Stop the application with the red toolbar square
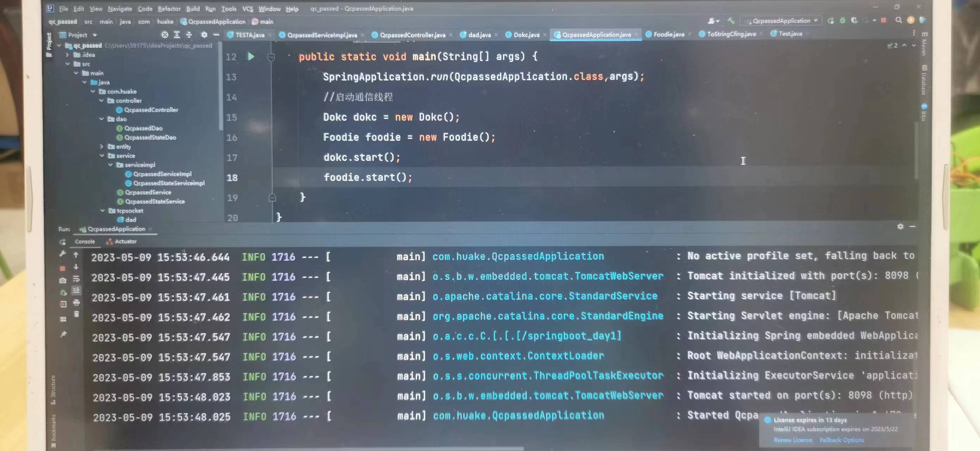The width and height of the screenshot is (980, 451). click(x=883, y=20)
